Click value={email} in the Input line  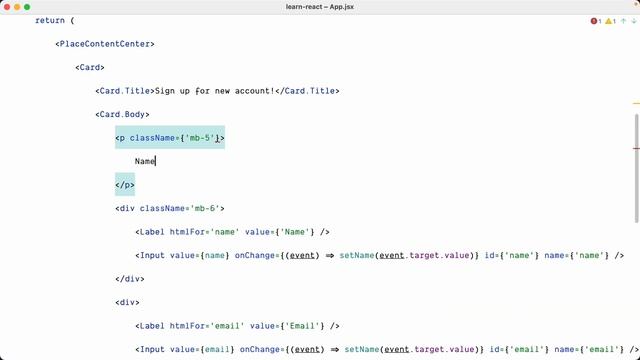pos(202,349)
